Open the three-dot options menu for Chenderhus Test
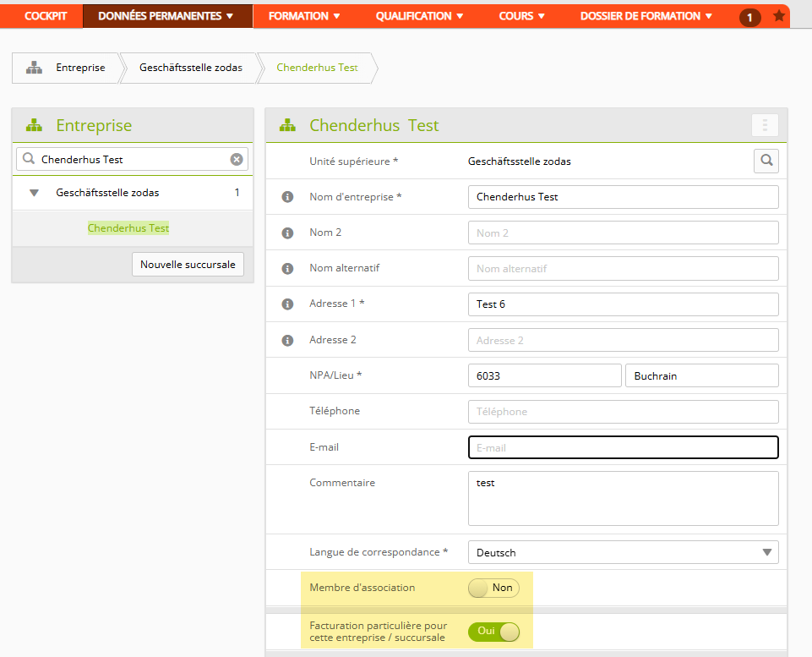Viewport: 812px width, 657px height. (765, 125)
